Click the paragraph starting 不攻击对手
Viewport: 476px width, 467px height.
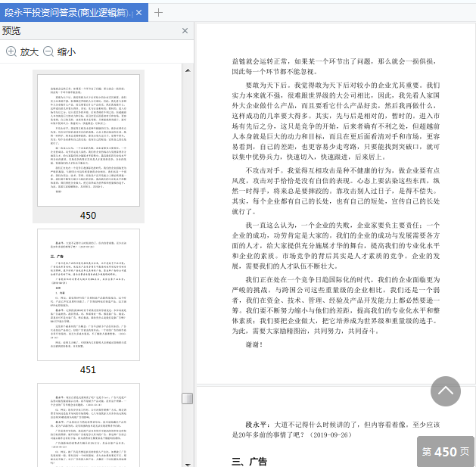(336, 191)
